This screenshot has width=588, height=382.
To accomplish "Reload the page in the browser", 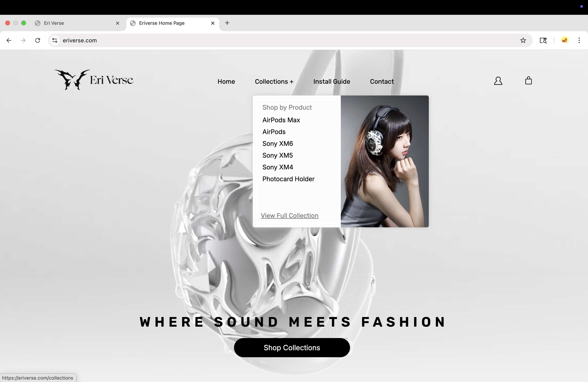I will (38, 41).
